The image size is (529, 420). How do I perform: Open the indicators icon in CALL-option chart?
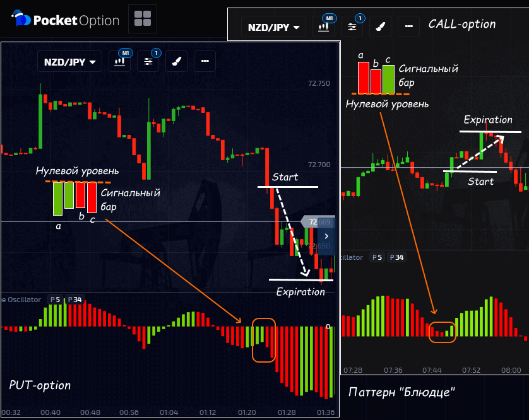(352, 27)
